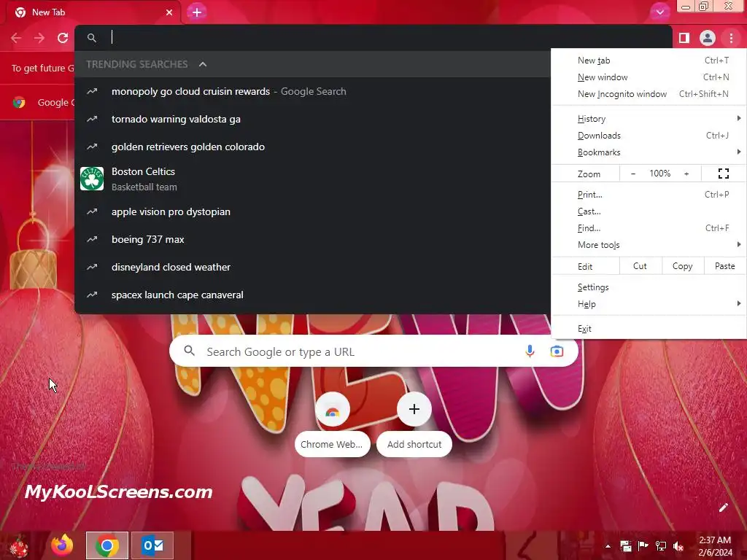Click Cut in the Edit row
Viewport: 747px width, 560px height.
[640, 266]
